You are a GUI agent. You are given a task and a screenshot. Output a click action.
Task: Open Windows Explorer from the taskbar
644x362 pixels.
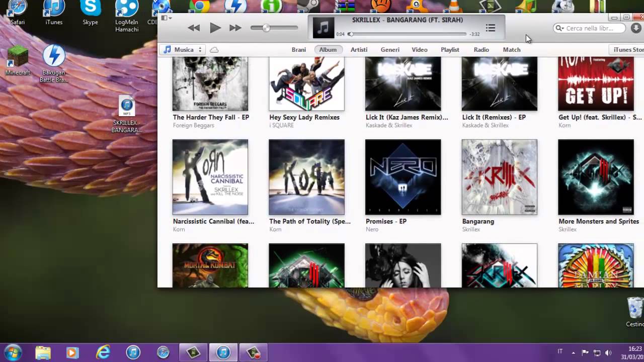(x=43, y=352)
